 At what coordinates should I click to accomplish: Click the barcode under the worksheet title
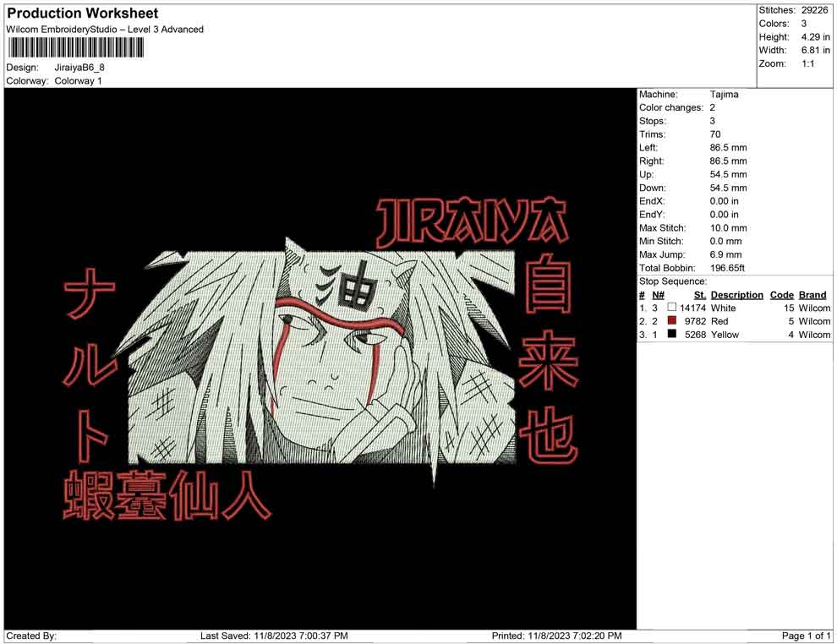(75, 48)
